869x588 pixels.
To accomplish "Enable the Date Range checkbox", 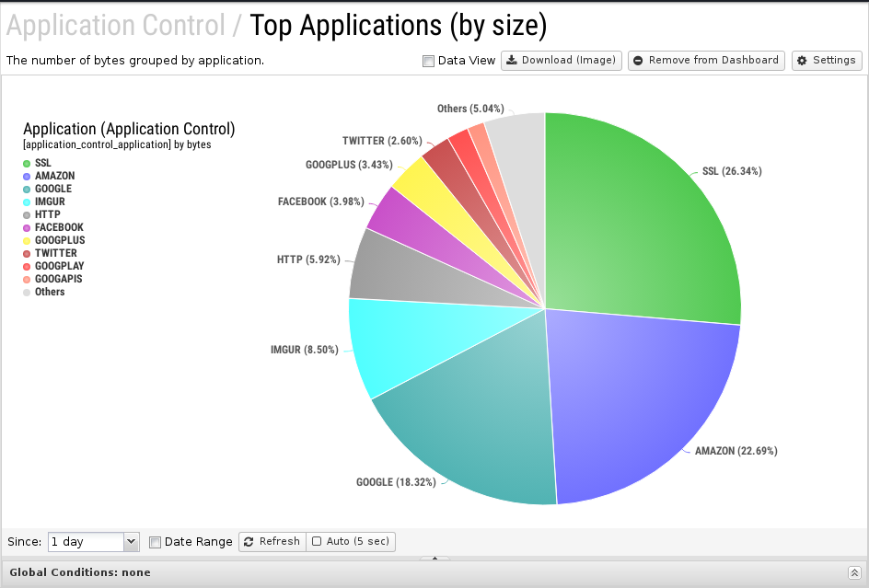I will click(156, 542).
